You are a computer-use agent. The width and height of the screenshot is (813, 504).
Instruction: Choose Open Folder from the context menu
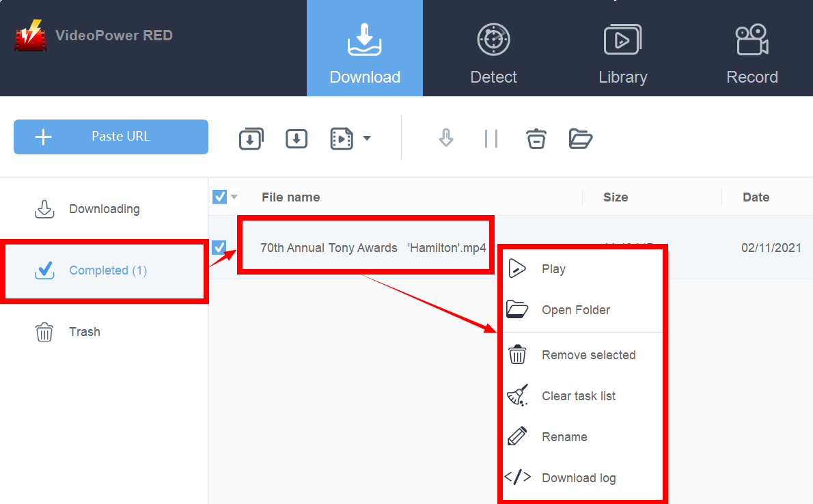(583, 310)
